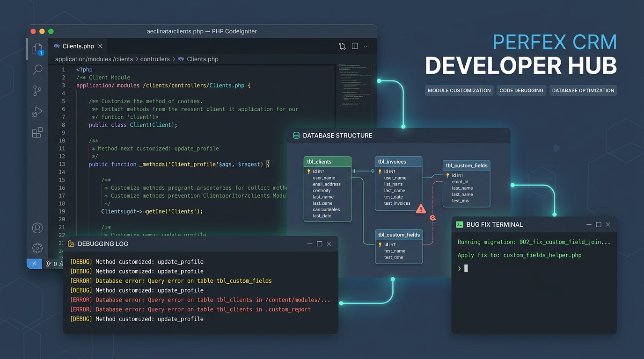
Task: Click the Bug Fix Terminal prompt icon
Action: pyautogui.click(x=460, y=225)
